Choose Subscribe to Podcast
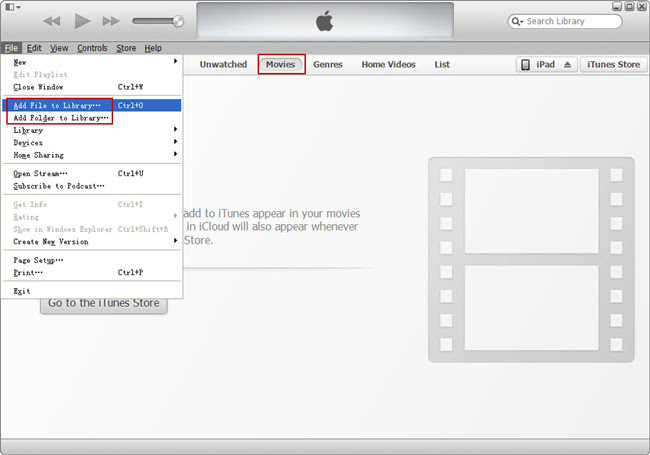This screenshot has width=650, height=455. [x=92, y=186]
